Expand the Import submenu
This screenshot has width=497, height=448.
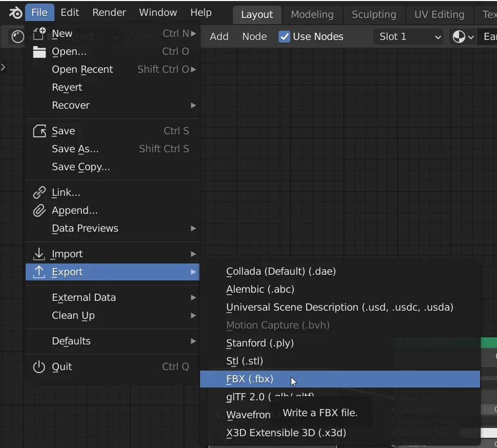pyautogui.click(x=193, y=254)
